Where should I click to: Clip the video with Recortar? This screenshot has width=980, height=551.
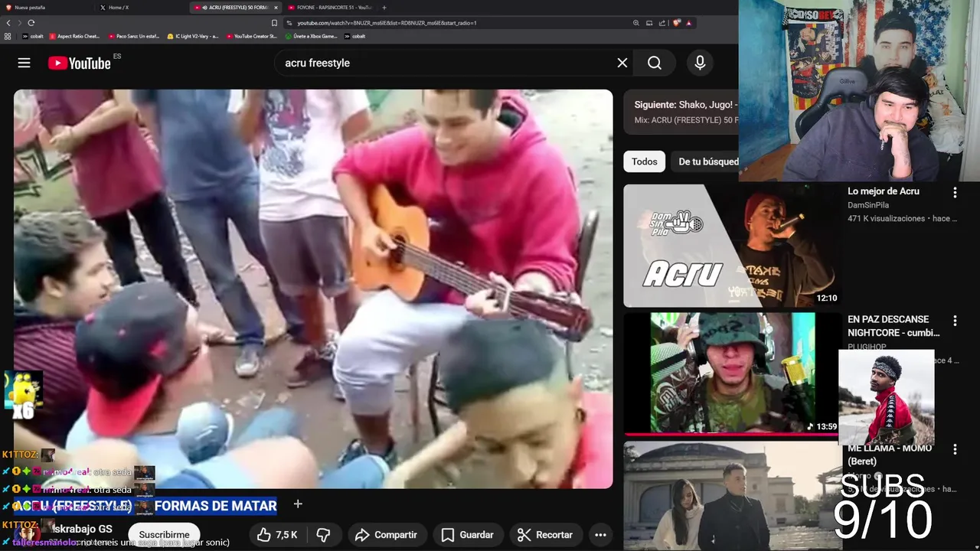[545, 535]
